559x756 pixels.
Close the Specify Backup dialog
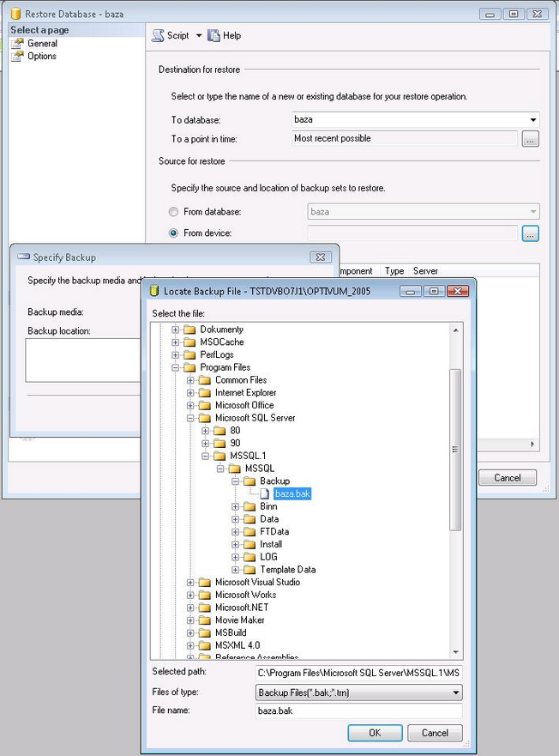coord(321,257)
